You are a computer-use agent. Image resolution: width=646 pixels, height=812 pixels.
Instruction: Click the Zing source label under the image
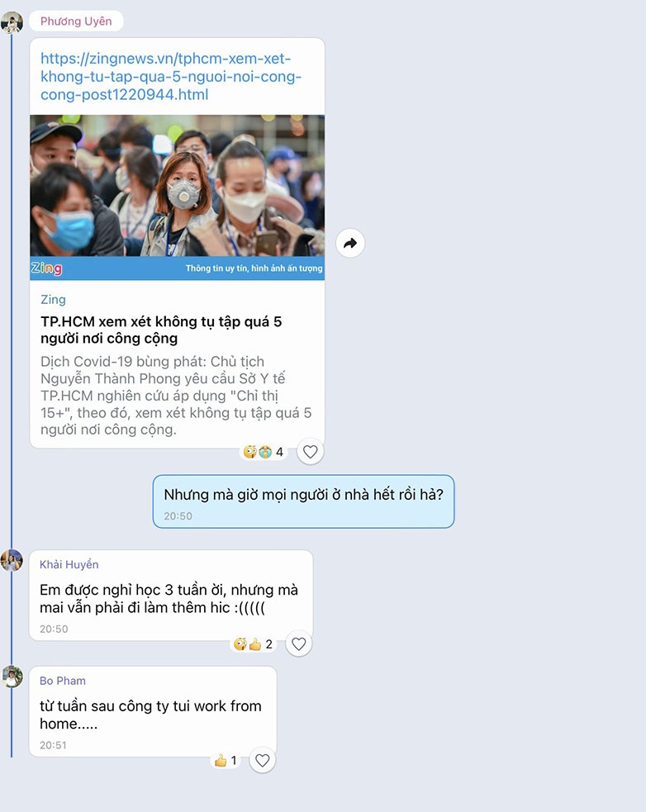point(53,299)
